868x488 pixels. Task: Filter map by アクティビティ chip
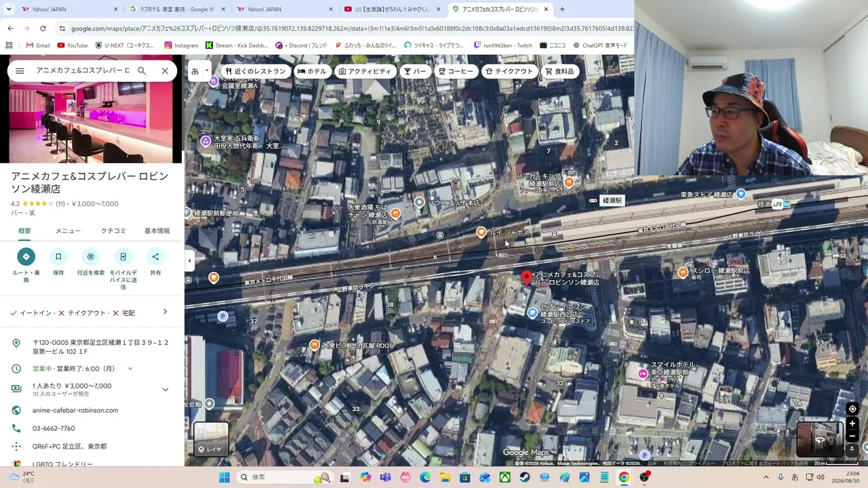(x=365, y=71)
